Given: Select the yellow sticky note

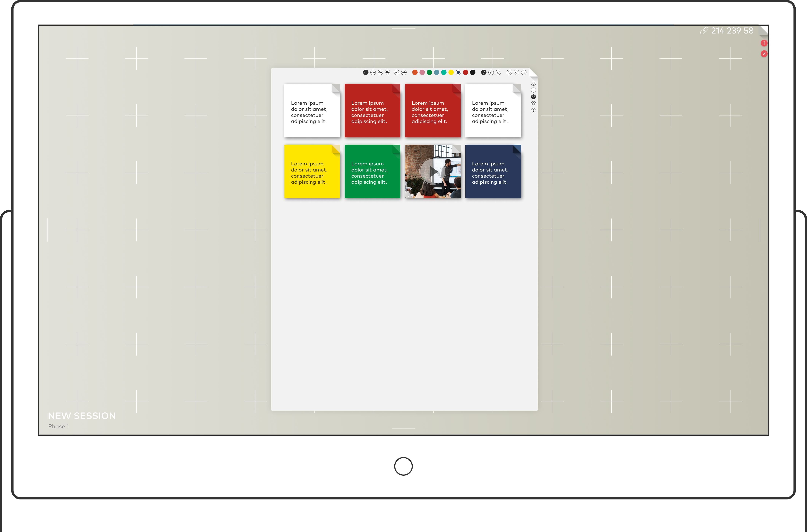Looking at the screenshot, I should point(312,171).
